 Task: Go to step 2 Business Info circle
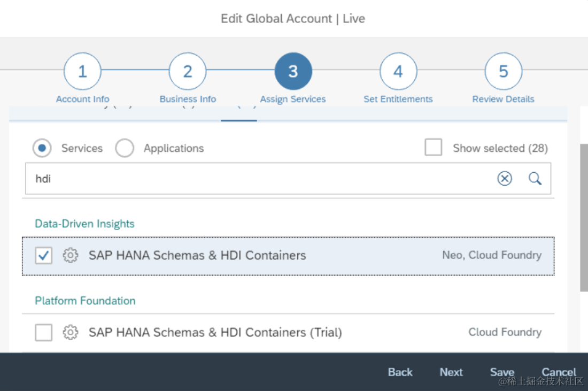(x=188, y=72)
